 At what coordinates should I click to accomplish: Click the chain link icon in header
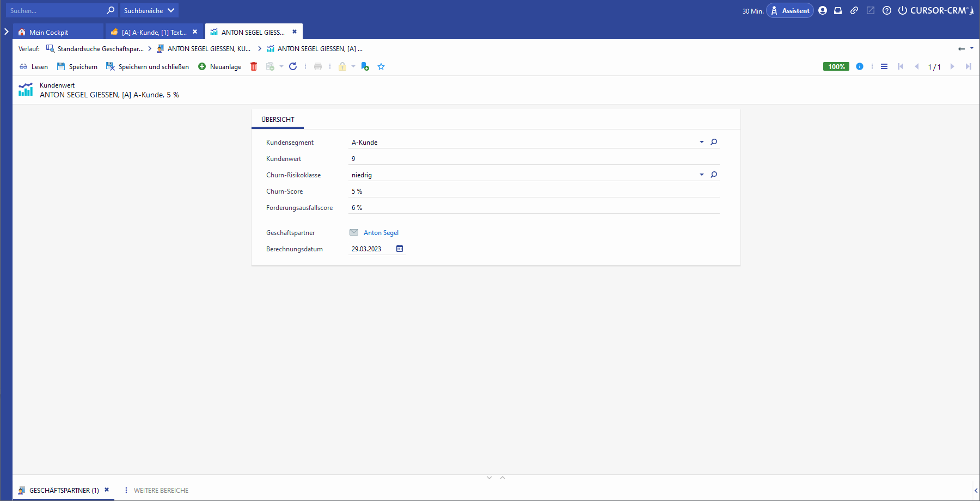coord(854,10)
